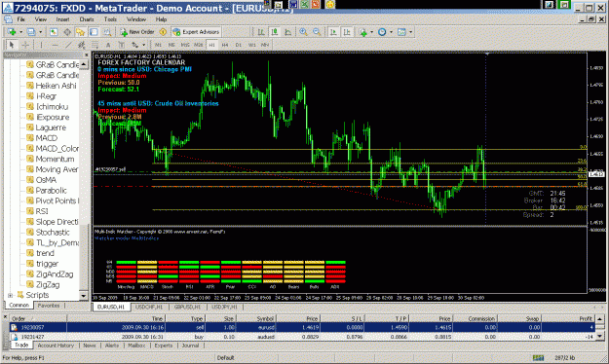Toggle the Terminal panel
The height and width of the screenshot is (364, 609).
[94, 32]
